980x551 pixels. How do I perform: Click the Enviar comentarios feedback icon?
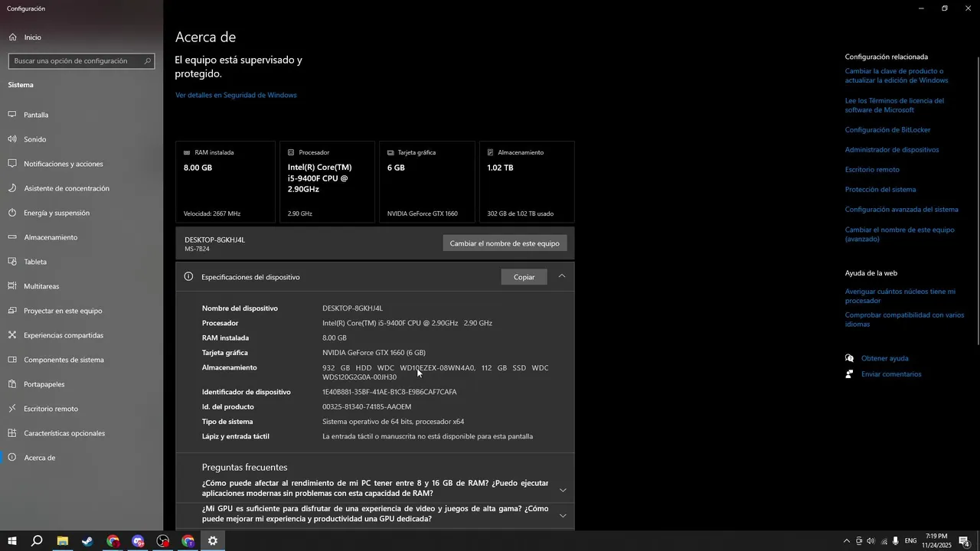pyautogui.click(x=849, y=374)
